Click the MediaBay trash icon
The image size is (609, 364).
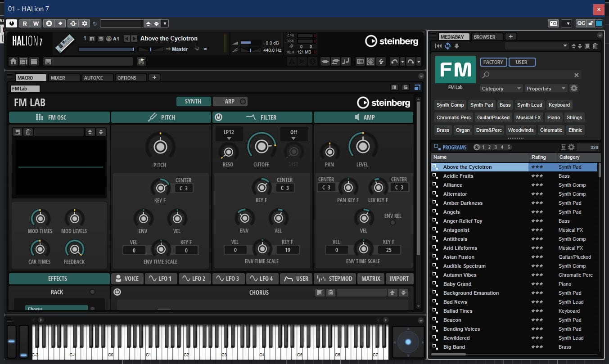pyautogui.click(x=595, y=46)
